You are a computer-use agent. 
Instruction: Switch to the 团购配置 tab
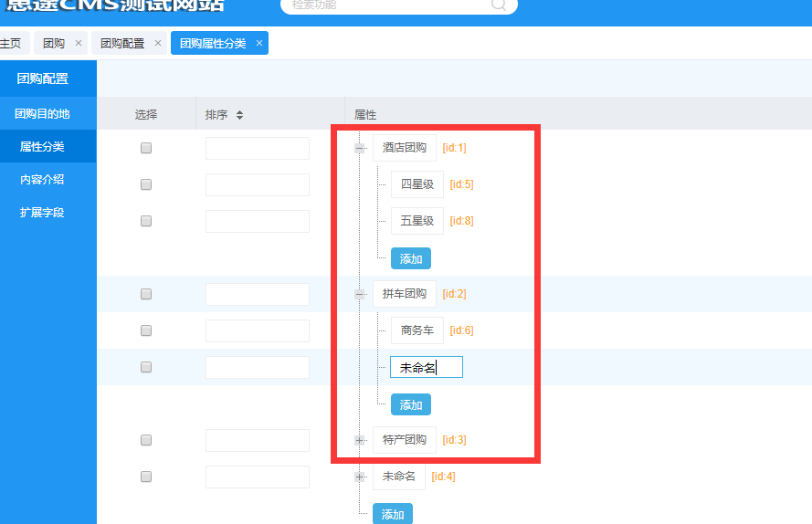121,43
